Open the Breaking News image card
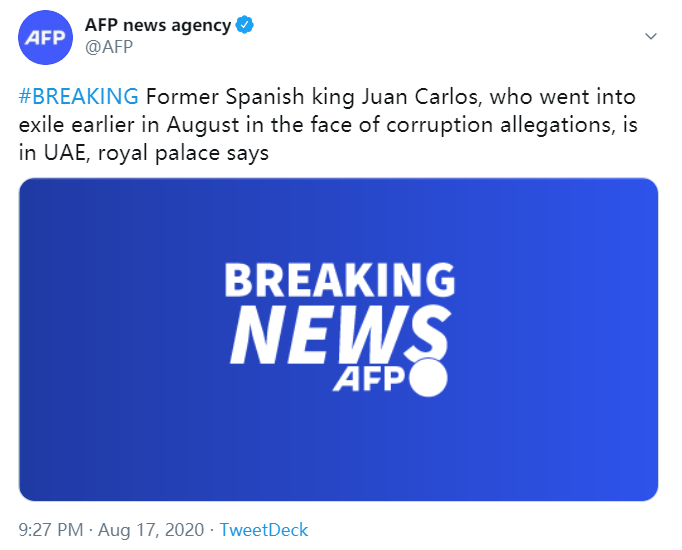The image size is (682, 550). (x=338, y=339)
